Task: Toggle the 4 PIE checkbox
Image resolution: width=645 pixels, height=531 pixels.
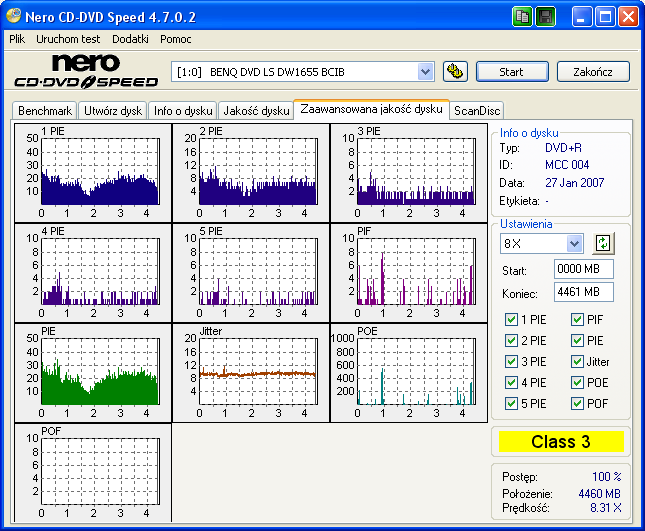Action: (511, 383)
